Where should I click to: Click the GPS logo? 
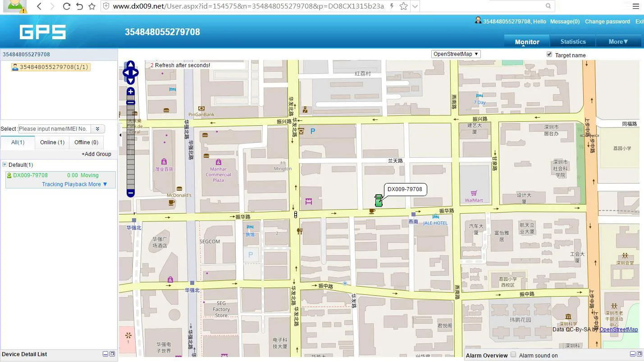(x=43, y=32)
